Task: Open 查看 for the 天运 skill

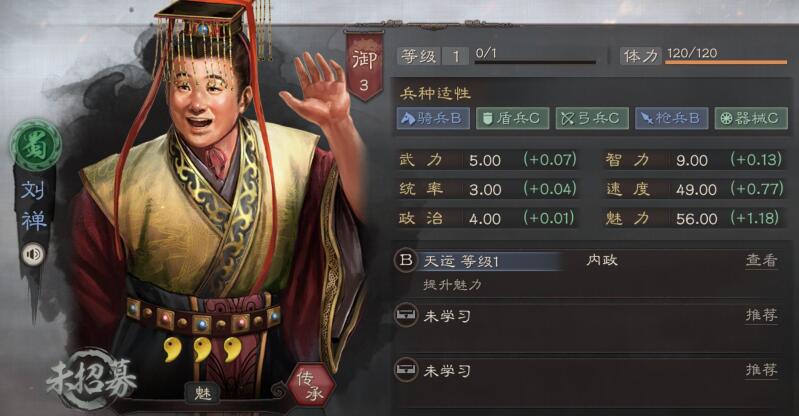Action: 761,261
